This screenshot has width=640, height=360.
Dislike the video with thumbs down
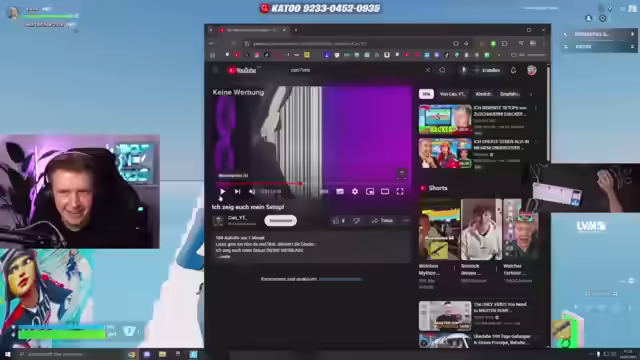[356, 221]
